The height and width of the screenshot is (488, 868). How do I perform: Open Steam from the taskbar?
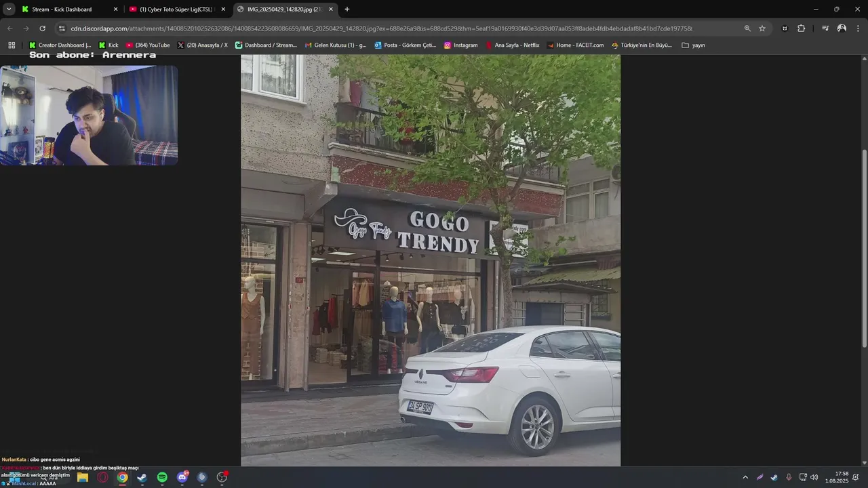(x=142, y=477)
